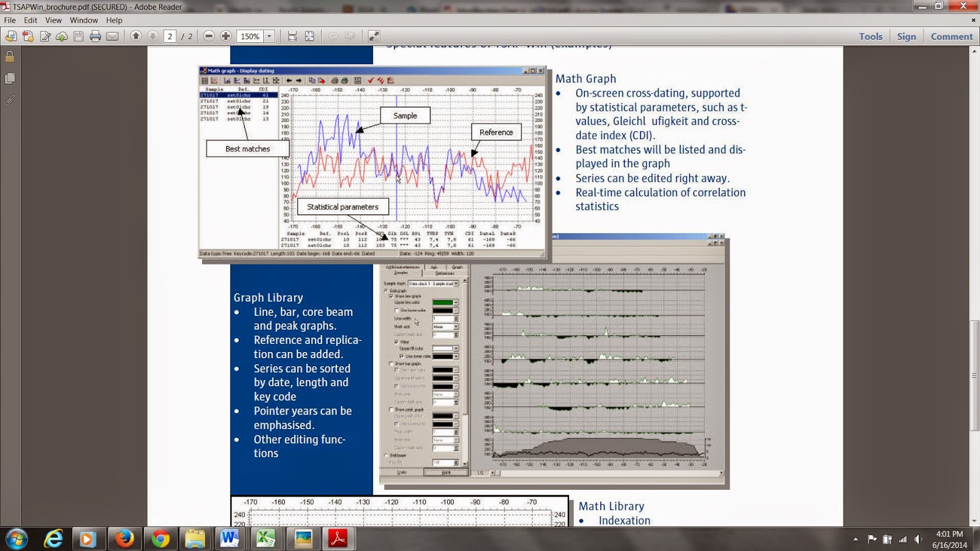980x551 pixels.
Task: Open the Action Center flag icon
Action: coord(872,539)
